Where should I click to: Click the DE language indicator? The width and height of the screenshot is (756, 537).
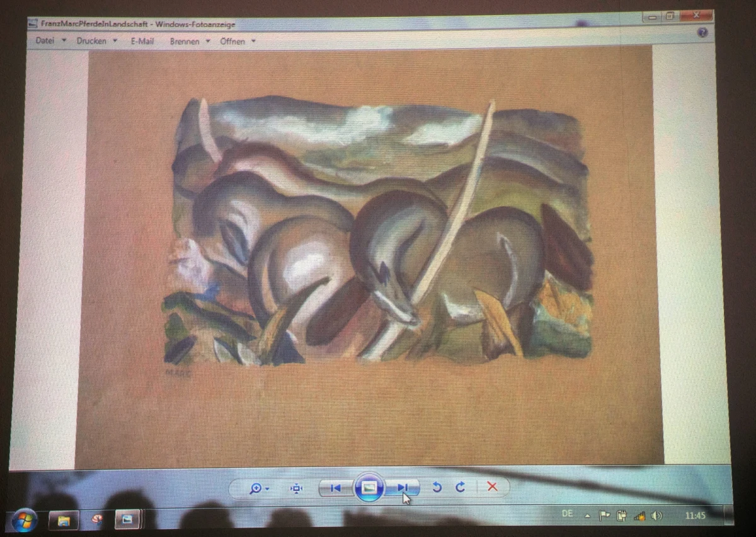pos(567,514)
